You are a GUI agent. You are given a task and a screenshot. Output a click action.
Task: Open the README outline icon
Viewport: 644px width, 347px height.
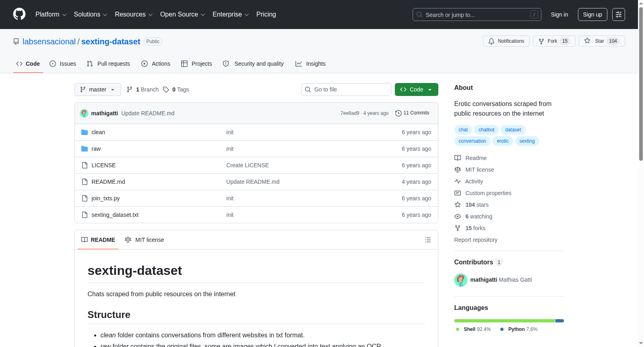coord(427,240)
